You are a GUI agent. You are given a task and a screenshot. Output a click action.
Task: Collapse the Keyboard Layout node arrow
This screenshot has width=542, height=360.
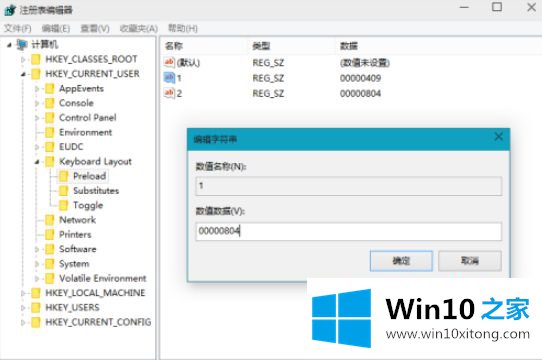click(x=37, y=162)
